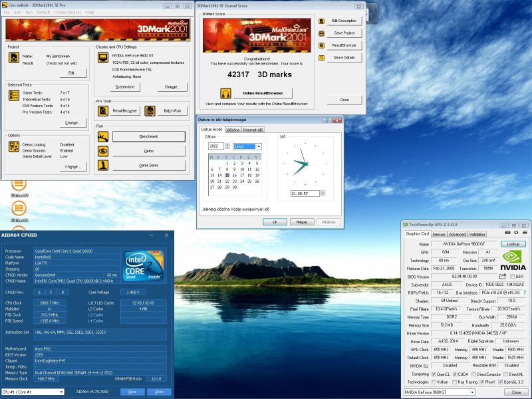Open the Help menu in 3DMark2001
This screenshot has width=532, height=399.
(x=90, y=12)
